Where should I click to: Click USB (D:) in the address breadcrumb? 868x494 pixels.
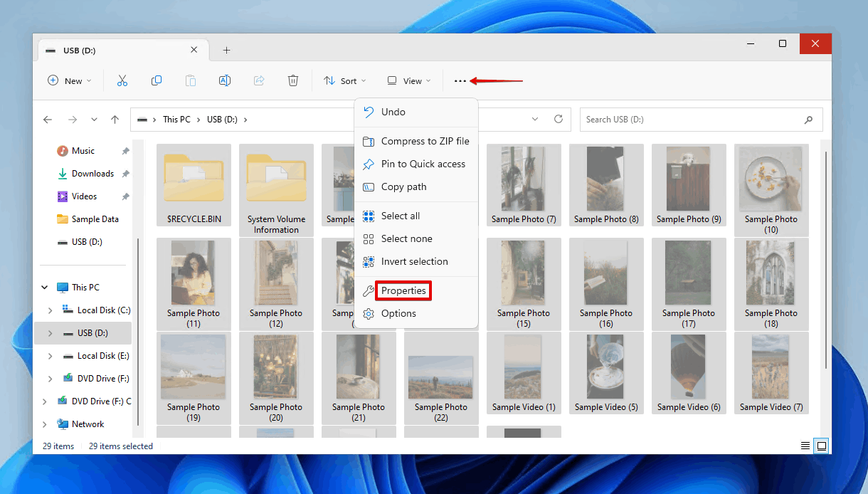click(222, 120)
